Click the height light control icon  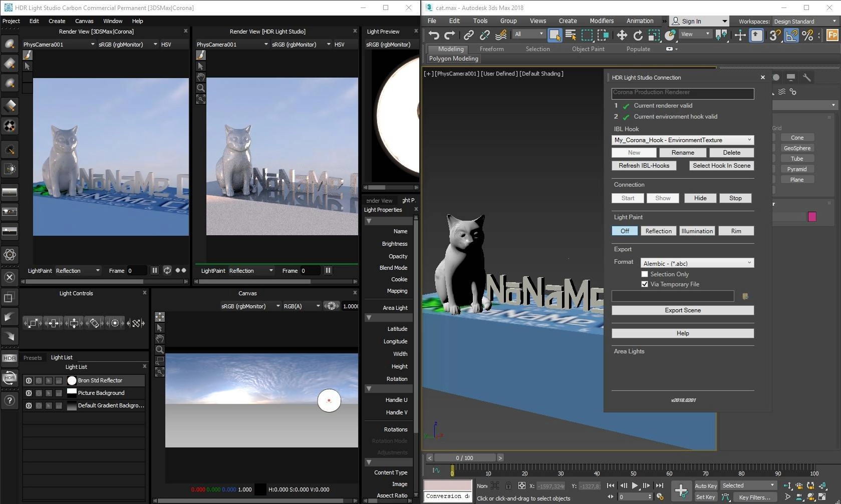click(x=74, y=323)
